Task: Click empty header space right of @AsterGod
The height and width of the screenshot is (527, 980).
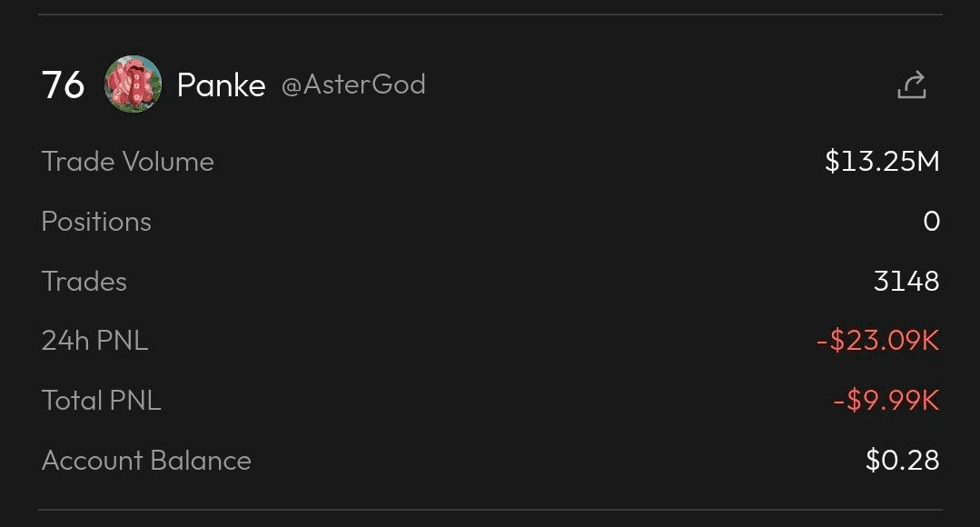Action: (654, 85)
